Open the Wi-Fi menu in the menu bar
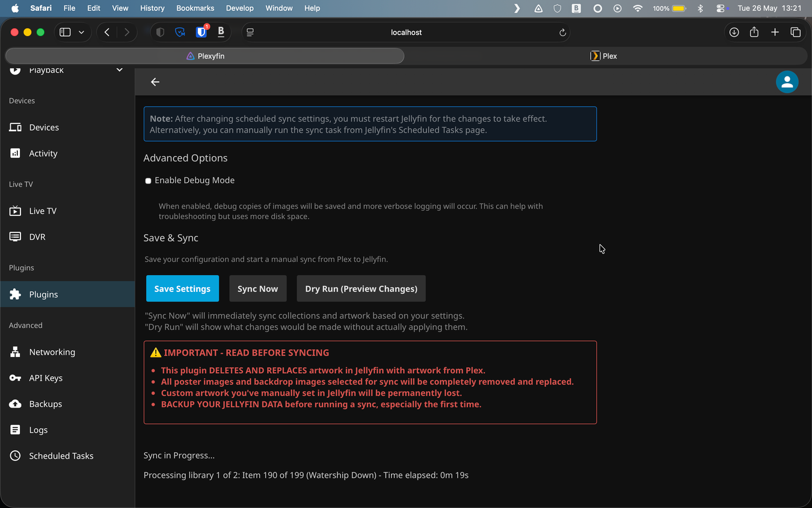This screenshot has width=812, height=508. point(638,8)
